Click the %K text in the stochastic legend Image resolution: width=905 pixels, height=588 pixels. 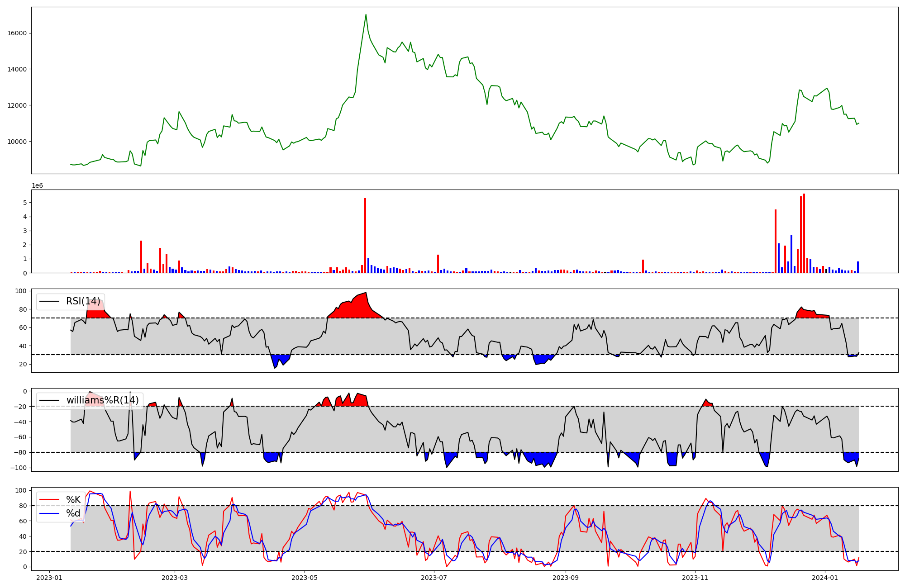coord(73,500)
